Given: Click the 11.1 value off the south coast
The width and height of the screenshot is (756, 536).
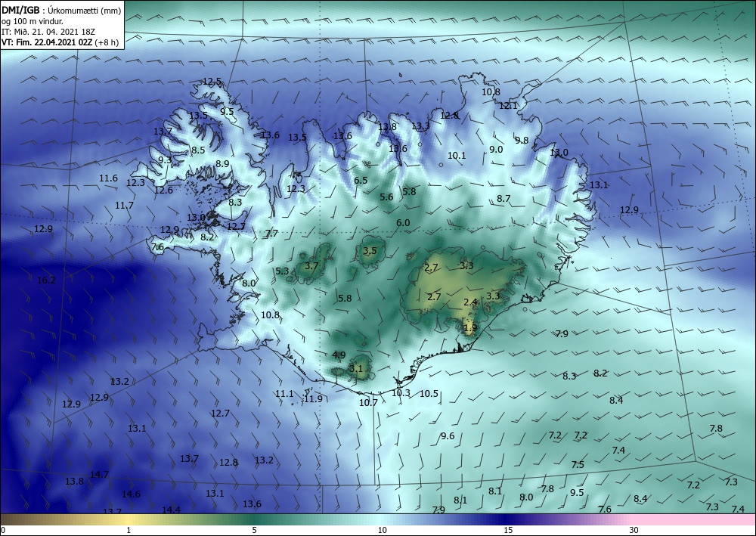Looking at the screenshot, I should (x=284, y=394).
